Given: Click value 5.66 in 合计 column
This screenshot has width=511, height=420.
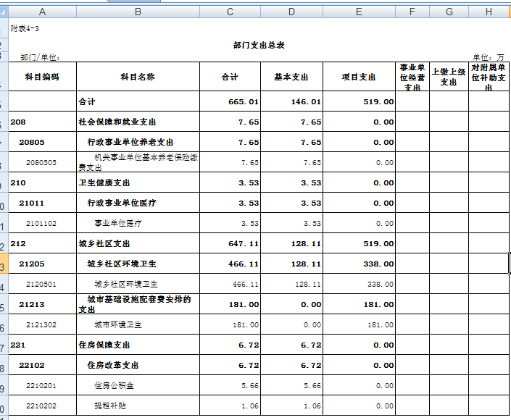Looking at the screenshot, I should (230, 385).
